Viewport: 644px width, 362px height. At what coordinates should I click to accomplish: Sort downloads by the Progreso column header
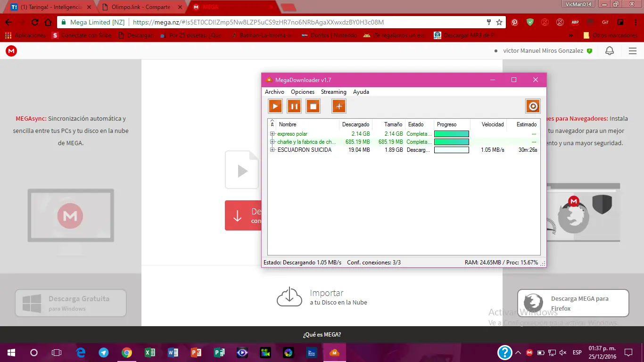(452, 124)
